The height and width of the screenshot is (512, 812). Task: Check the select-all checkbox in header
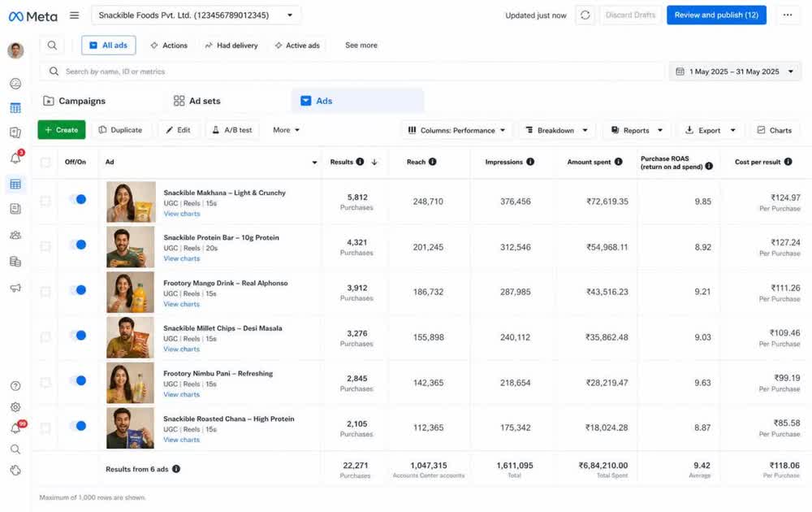pos(45,163)
